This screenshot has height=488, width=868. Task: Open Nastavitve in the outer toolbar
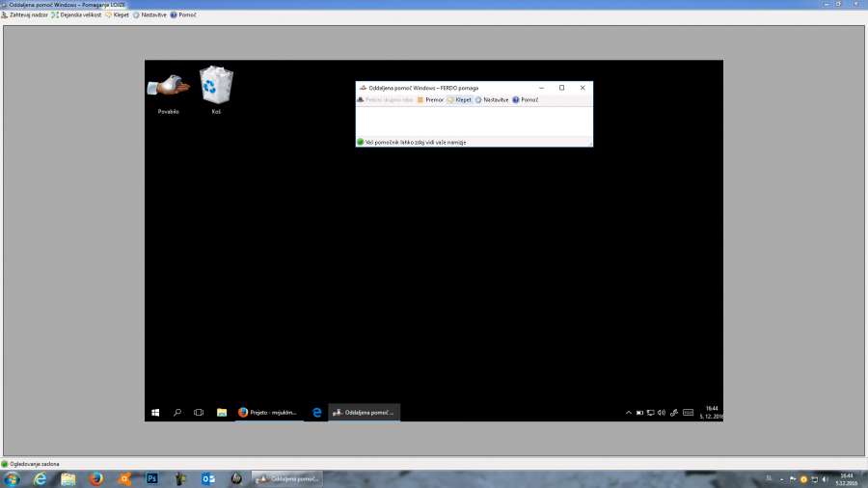(149, 15)
